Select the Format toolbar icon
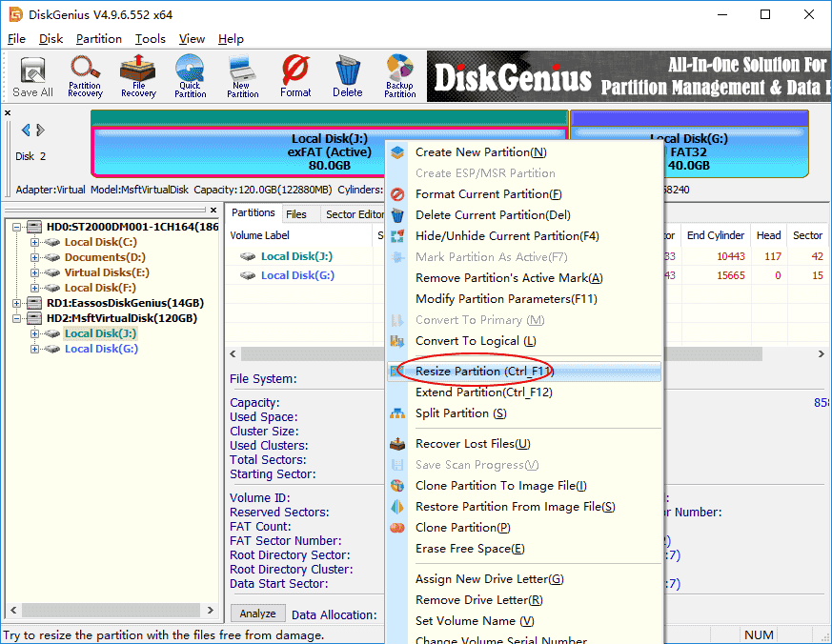832x644 pixels. point(294,76)
